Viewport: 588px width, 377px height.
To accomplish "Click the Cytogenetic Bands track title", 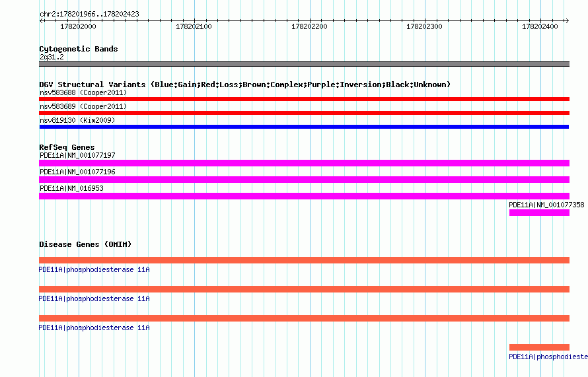I will pyautogui.click(x=79, y=49).
